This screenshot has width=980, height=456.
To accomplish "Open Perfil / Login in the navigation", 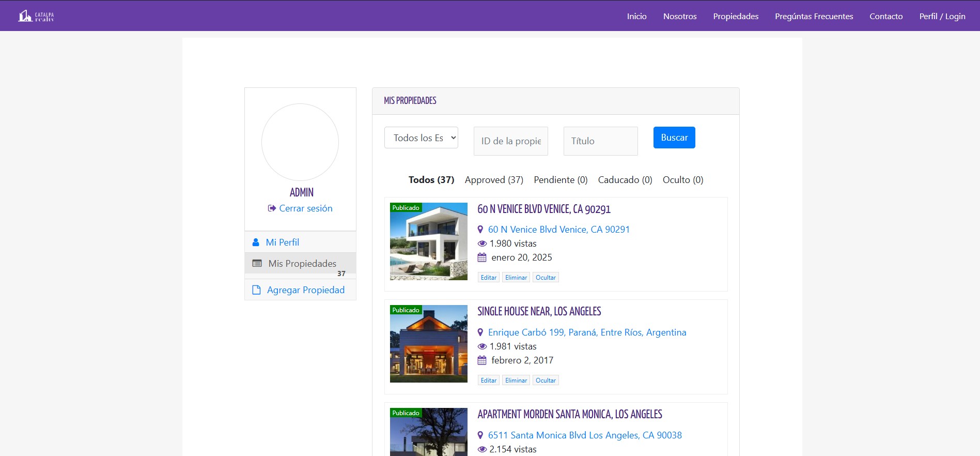I will click(942, 16).
